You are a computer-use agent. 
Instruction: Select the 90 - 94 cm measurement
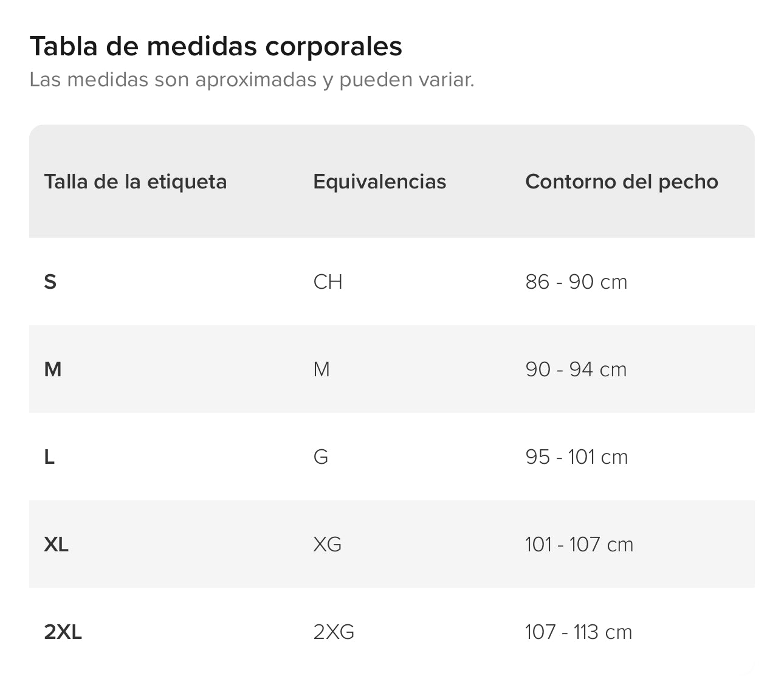click(576, 370)
